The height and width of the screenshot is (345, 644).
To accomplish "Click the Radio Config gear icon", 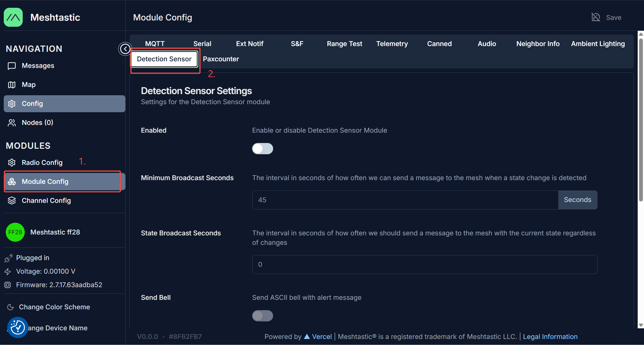I will click(12, 163).
